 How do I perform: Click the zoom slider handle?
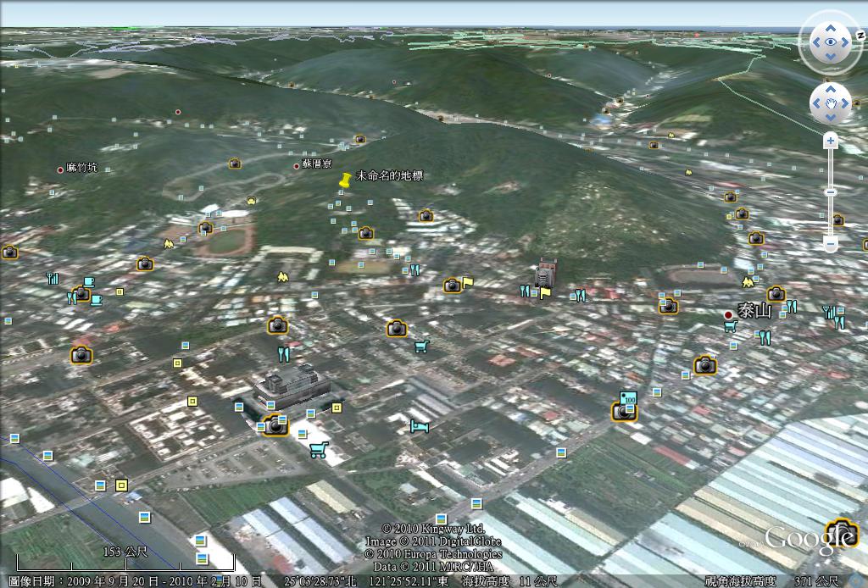[x=831, y=192]
